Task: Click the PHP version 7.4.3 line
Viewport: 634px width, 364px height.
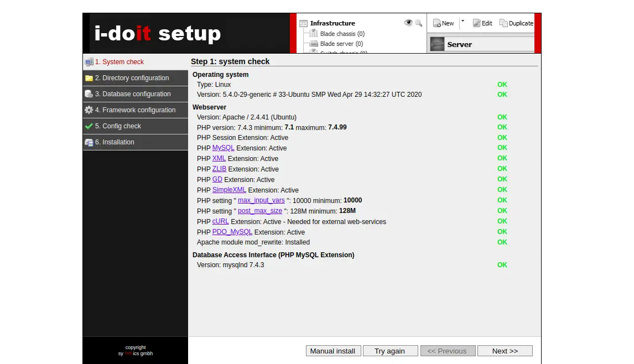Action: pos(272,127)
